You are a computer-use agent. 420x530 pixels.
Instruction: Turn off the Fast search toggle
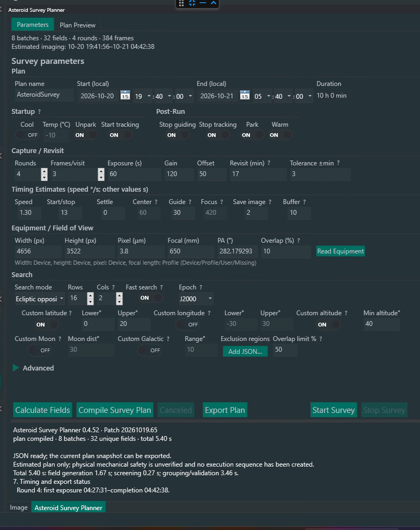click(x=151, y=298)
